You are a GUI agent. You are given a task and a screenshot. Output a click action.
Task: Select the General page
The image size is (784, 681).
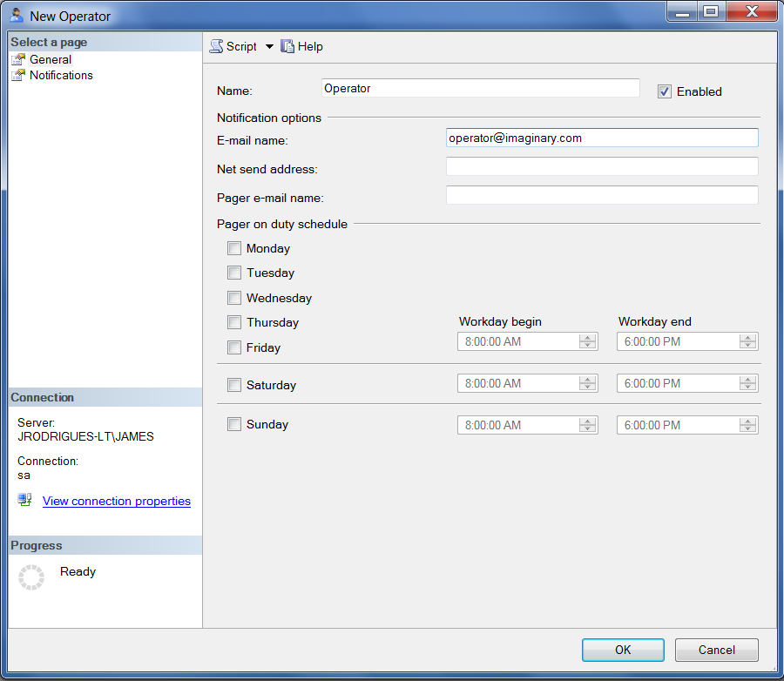(51, 59)
